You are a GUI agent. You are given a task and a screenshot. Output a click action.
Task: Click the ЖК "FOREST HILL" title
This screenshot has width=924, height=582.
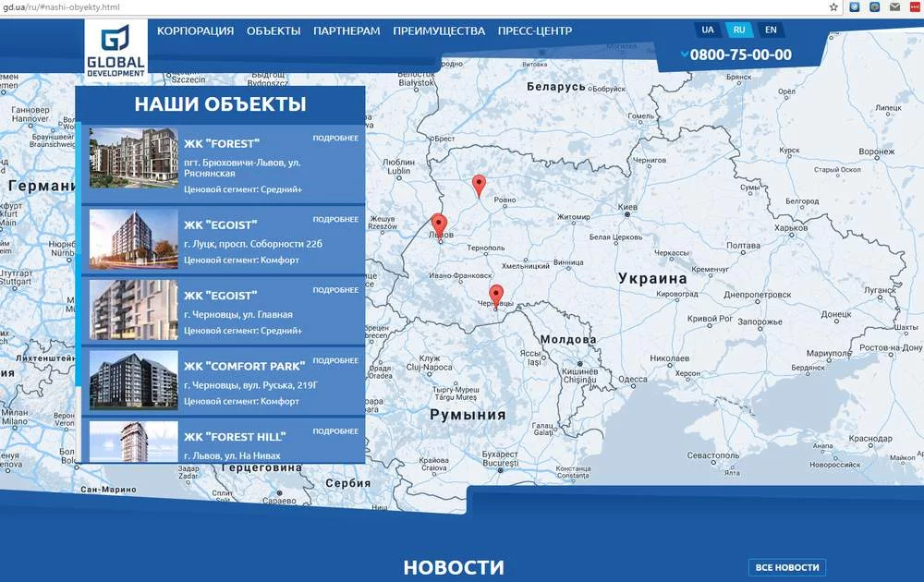click(235, 437)
